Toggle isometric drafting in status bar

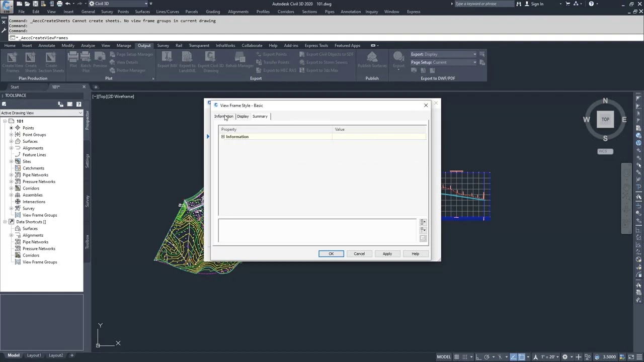tap(500, 357)
